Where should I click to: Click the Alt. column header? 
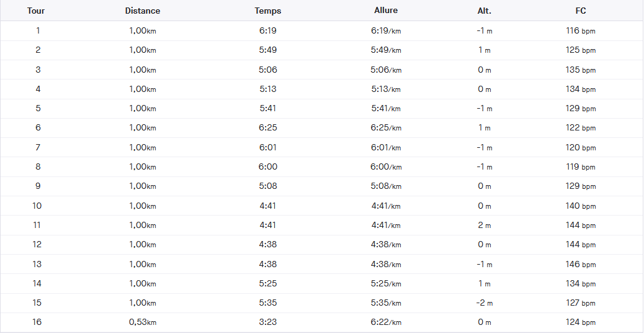pos(484,11)
